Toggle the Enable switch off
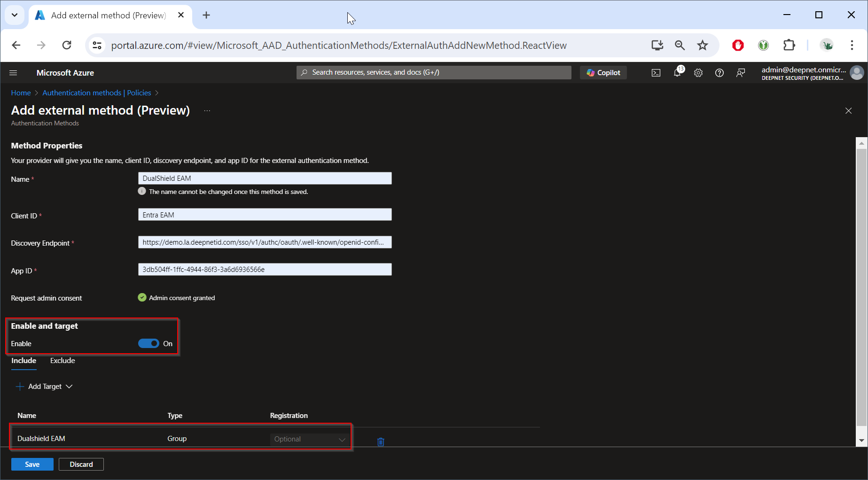This screenshot has width=868, height=480. (x=149, y=343)
